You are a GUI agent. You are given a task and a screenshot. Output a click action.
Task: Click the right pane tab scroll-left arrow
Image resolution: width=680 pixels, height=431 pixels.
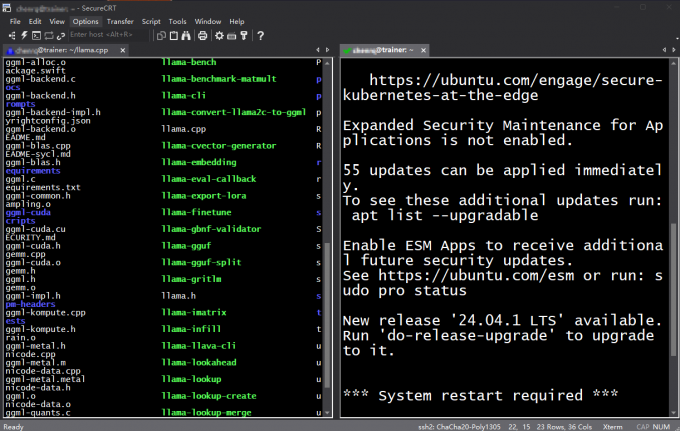tap(664, 50)
